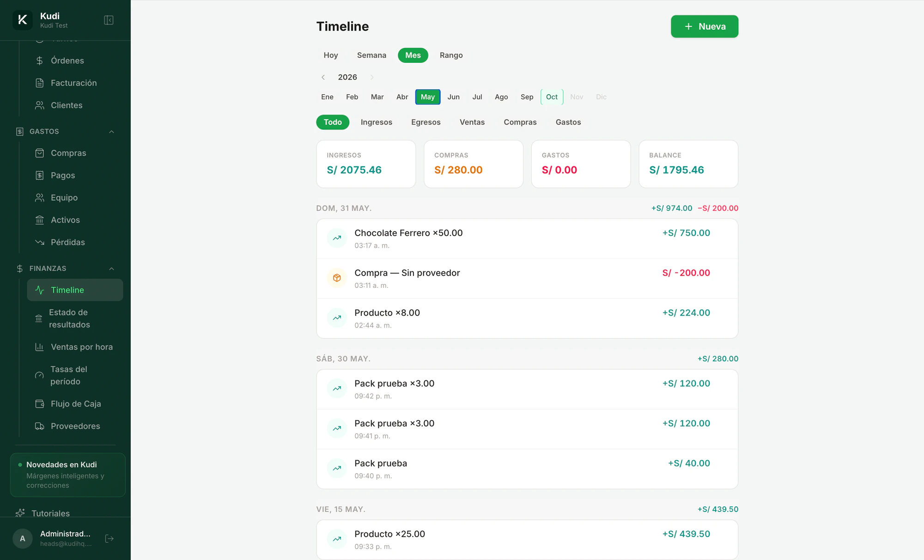
Task: Filter the timeline by Ingresos
Action: pyautogui.click(x=377, y=122)
